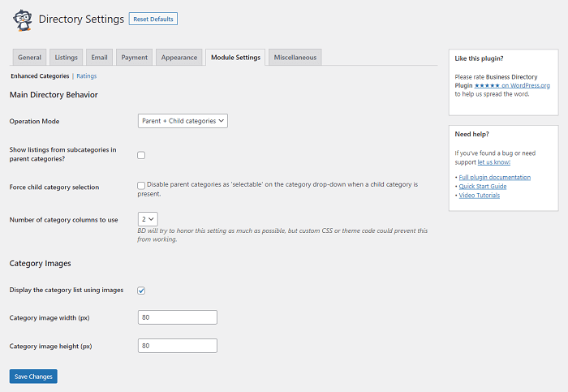Click 'Number of category columns to use' label
This screenshot has width=568, height=392.
coord(64,220)
